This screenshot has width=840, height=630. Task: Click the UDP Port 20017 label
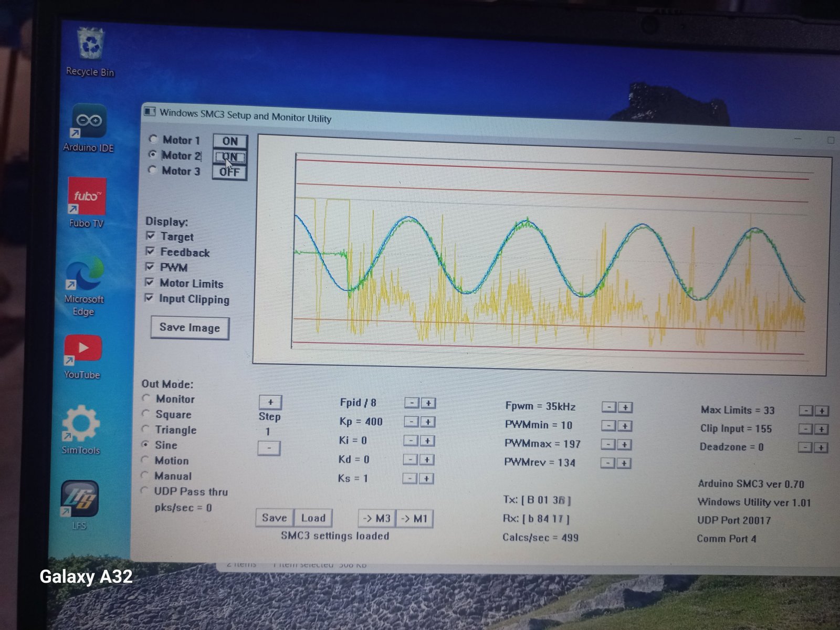click(x=734, y=520)
